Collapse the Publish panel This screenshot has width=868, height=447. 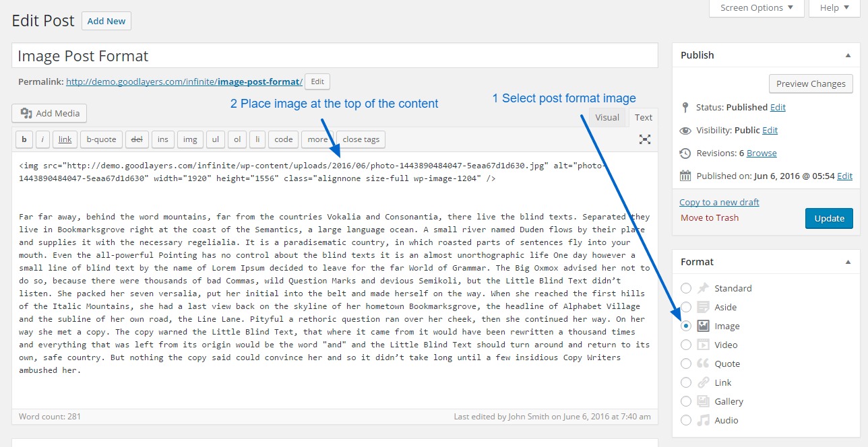pyautogui.click(x=848, y=55)
